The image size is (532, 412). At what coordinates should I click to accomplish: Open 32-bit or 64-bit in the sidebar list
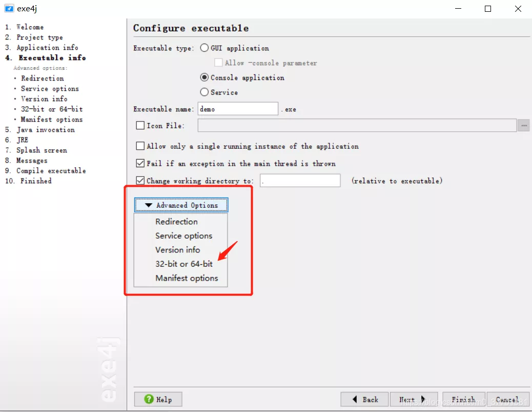(52, 109)
